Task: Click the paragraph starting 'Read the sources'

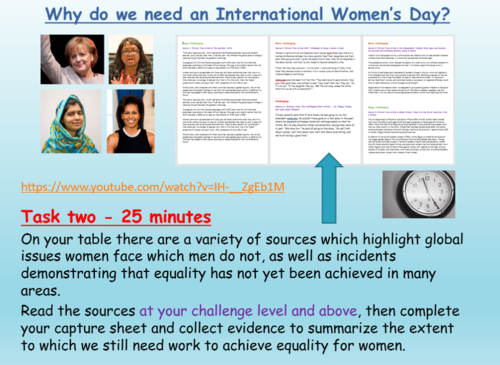Action: coord(240,328)
